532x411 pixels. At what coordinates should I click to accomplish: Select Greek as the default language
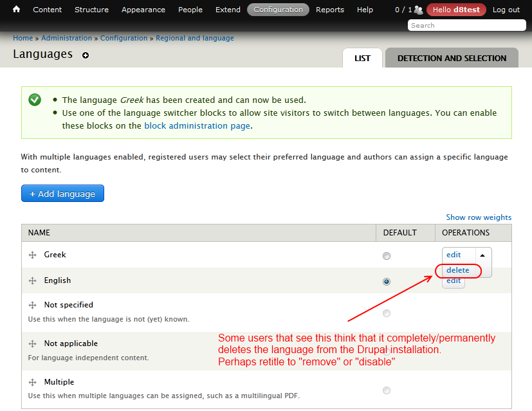(387, 255)
